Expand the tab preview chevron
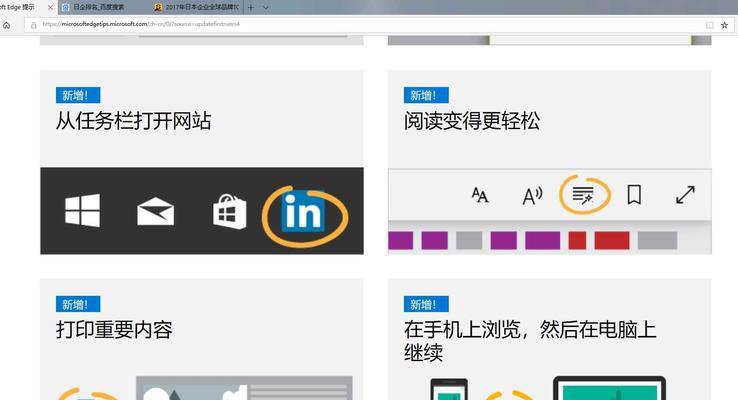738x400 pixels. coord(265,8)
